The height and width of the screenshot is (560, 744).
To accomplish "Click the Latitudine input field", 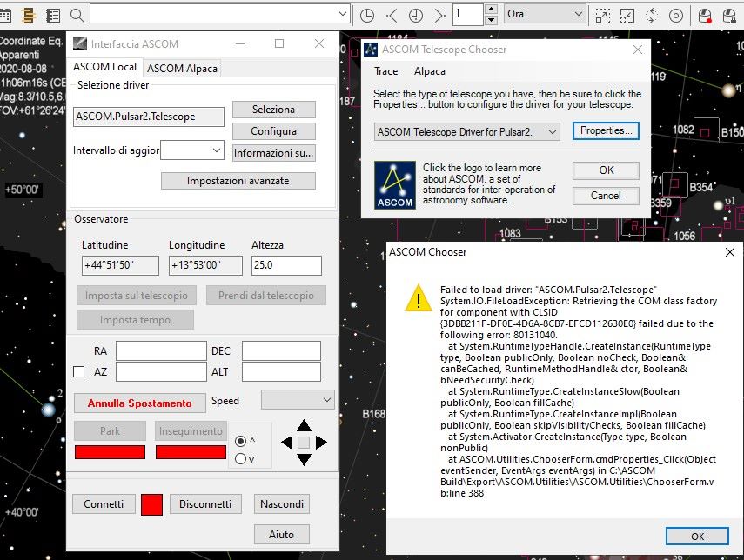I will coord(120,265).
